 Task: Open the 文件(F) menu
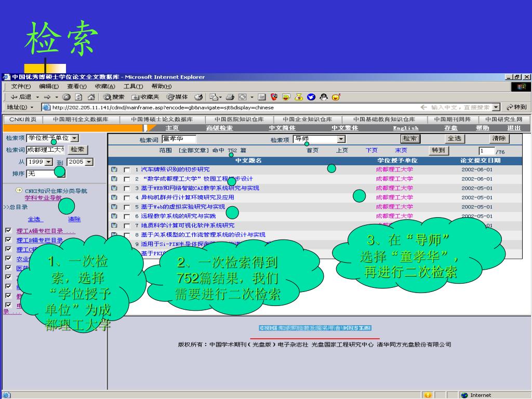click(21, 86)
